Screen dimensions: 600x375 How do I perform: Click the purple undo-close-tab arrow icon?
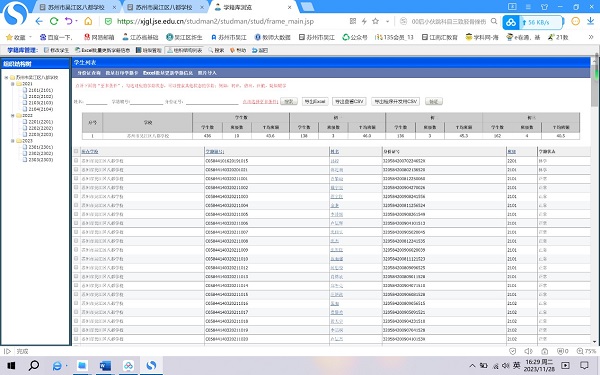pos(68,21)
